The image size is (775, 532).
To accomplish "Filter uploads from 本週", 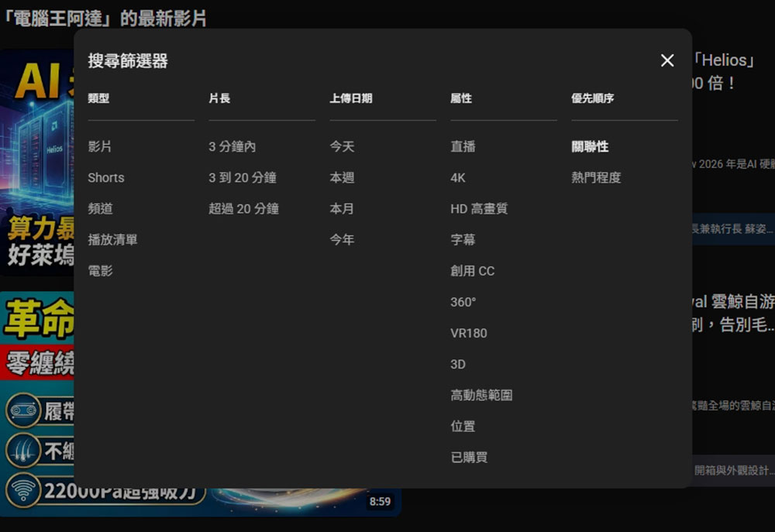I will 341,178.
